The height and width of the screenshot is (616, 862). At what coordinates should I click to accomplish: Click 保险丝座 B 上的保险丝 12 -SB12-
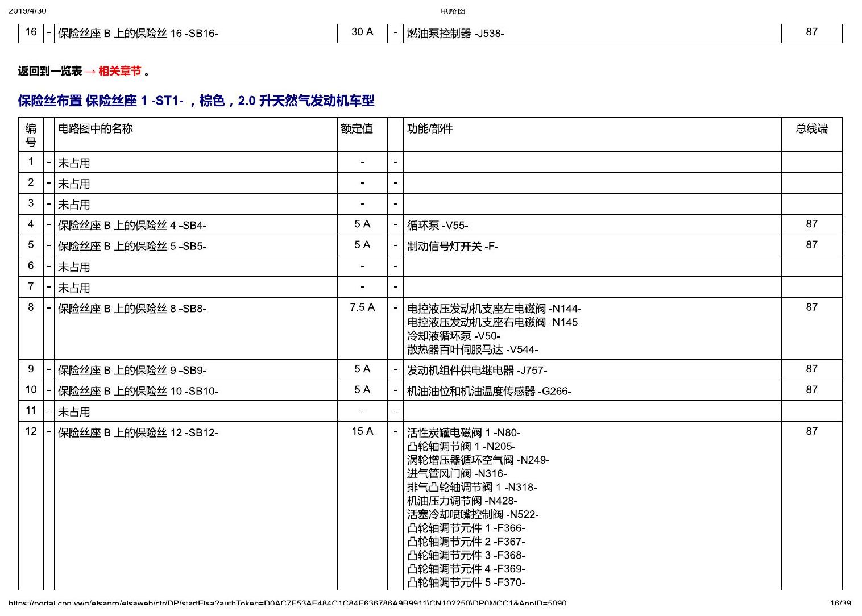(x=138, y=432)
